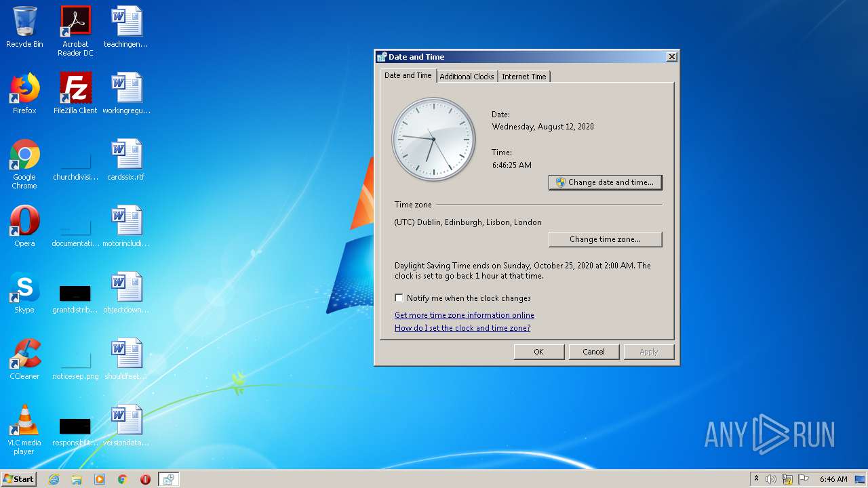Open Google Chrome desktop shortcut

tap(24, 164)
